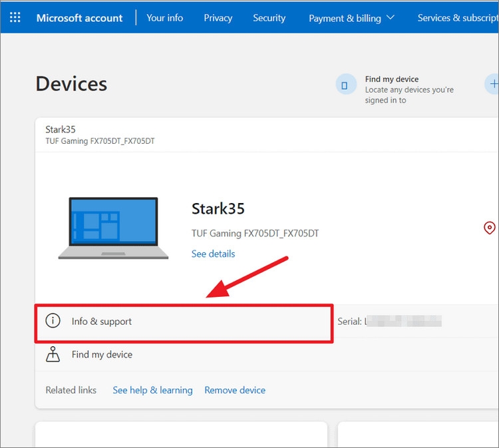Image resolution: width=499 pixels, height=448 pixels.
Task: Go to the Your info tab
Action: pos(164,18)
